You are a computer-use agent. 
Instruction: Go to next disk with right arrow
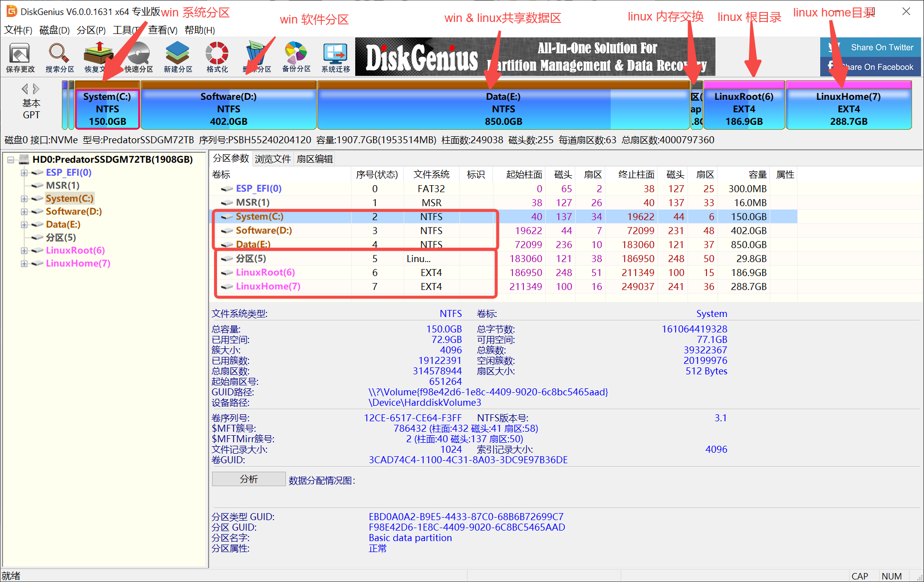click(36, 89)
